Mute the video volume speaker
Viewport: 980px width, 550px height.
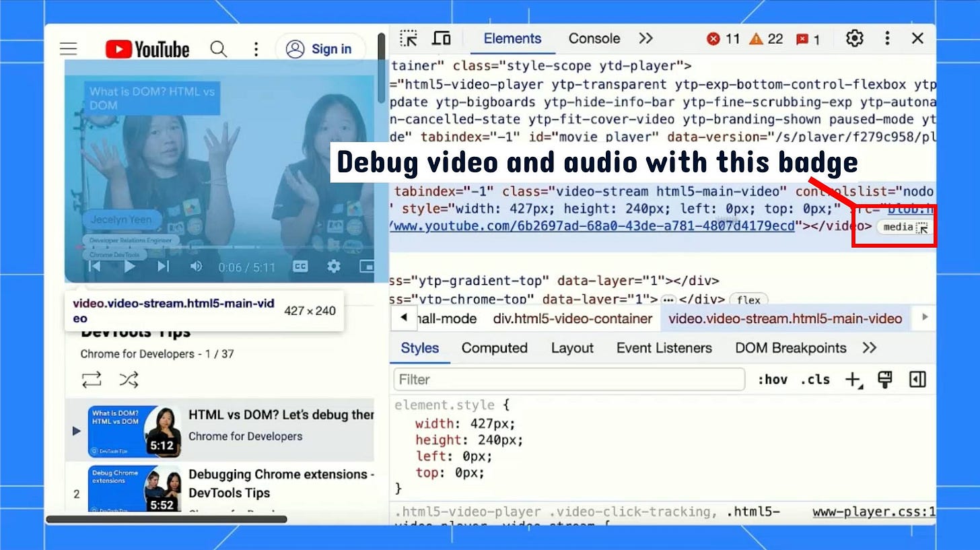tap(196, 267)
